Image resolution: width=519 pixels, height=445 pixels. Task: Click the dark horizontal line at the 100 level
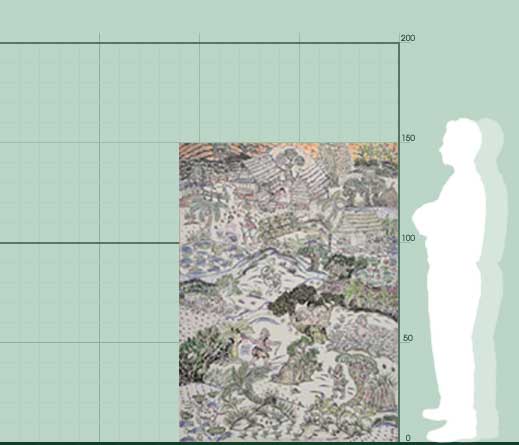click(x=89, y=243)
